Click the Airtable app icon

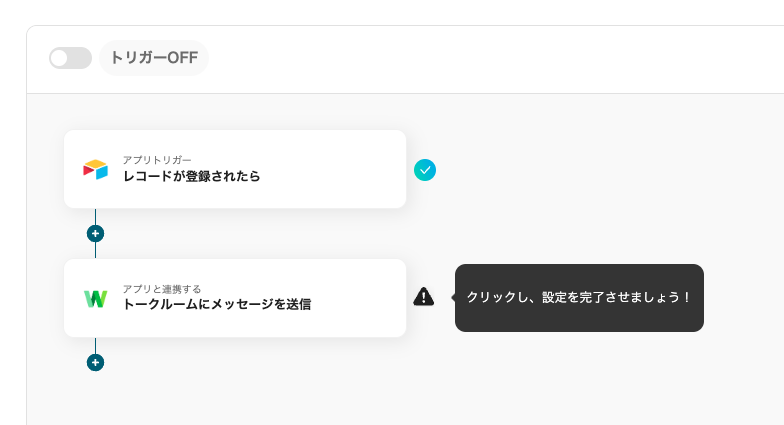point(95,169)
